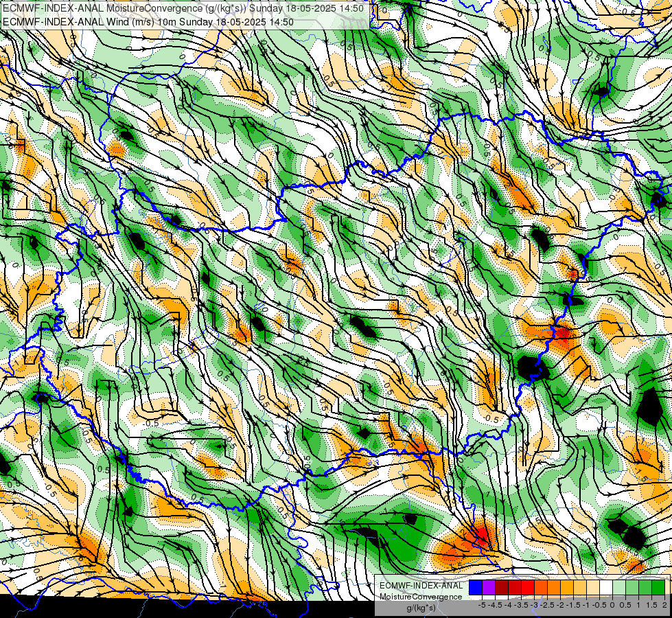This screenshot has height=618, width=672.
Task: Pick the legend swatch between -4 and -3.5
Action: [515, 588]
